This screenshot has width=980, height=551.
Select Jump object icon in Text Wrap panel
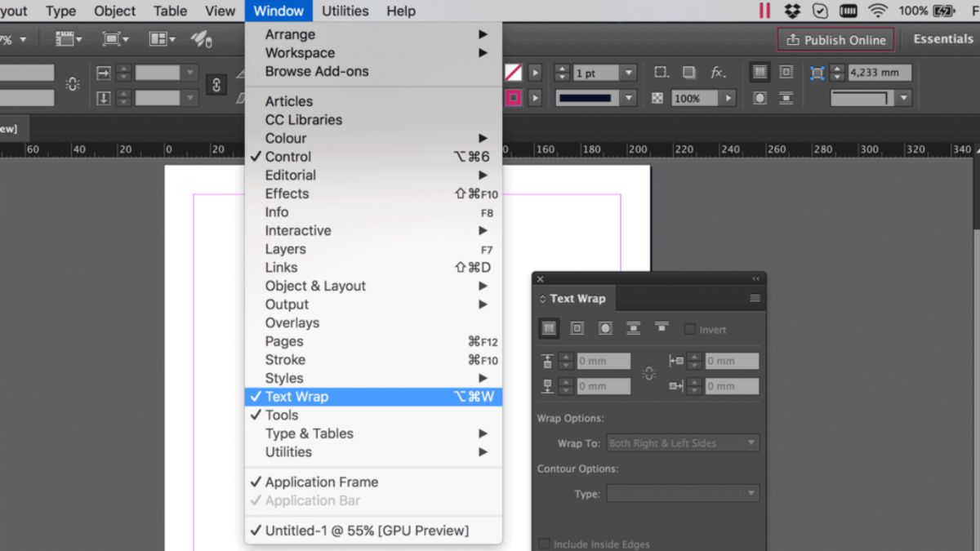pyautogui.click(x=633, y=328)
